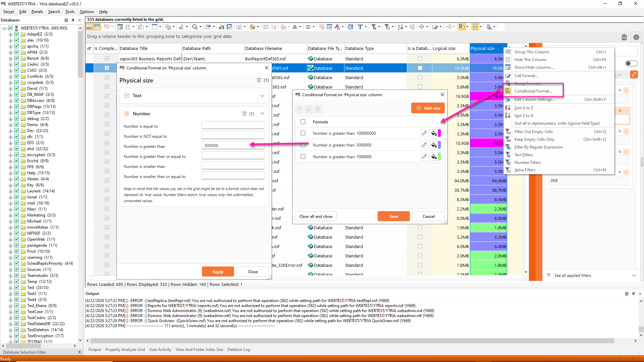Click the export arrow toolbar icon
Image resolution: width=644 pixels, height=362 pixels.
tap(208, 27)
